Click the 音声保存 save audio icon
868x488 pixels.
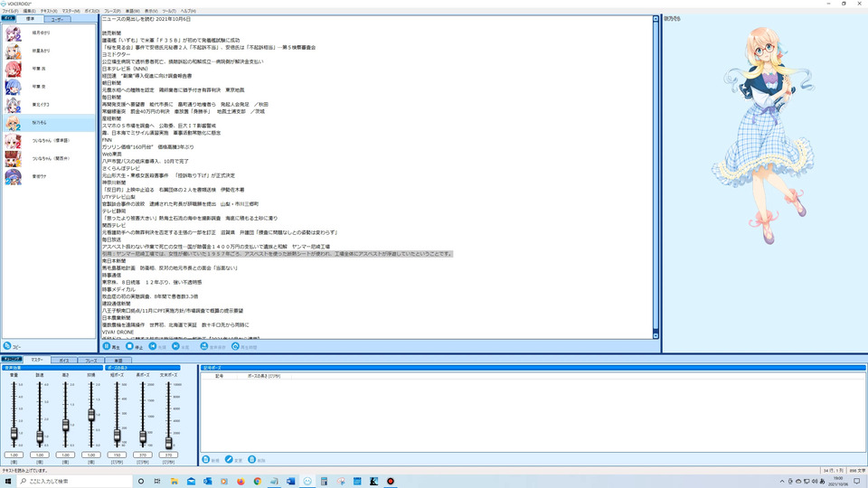pyautogui.click(x=204, y=346)
